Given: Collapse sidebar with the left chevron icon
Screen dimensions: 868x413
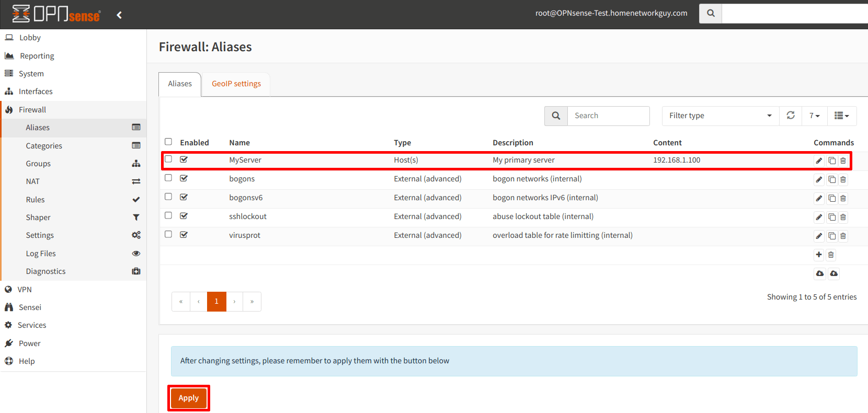Looking at the screenshot, I should coord(119,15).
